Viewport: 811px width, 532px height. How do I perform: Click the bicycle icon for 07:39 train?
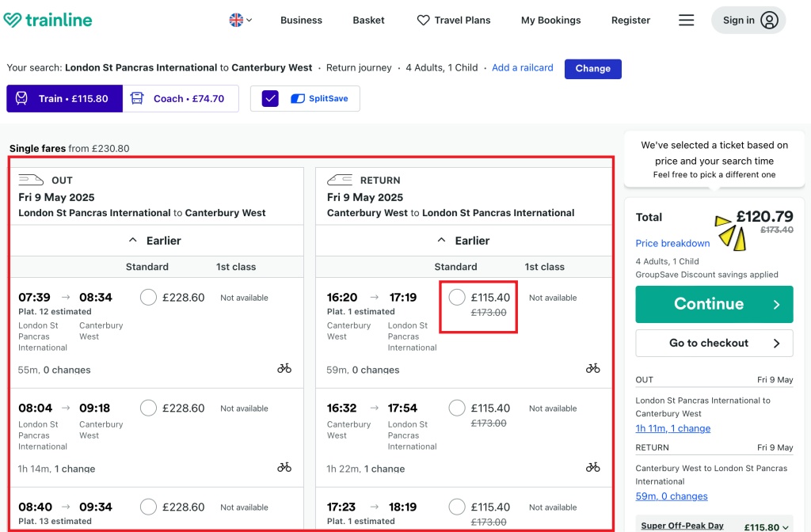click(284, 368)
